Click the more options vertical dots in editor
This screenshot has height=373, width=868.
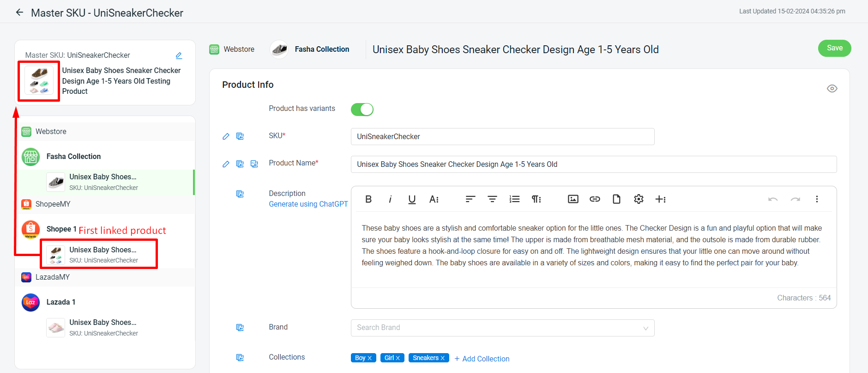pos(816,199)
